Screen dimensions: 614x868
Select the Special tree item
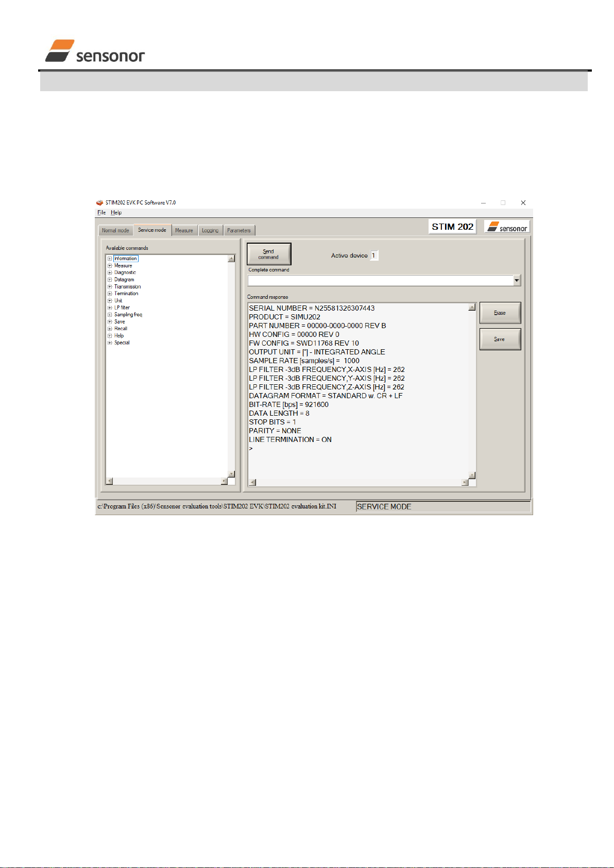click(x=122, y=343)
